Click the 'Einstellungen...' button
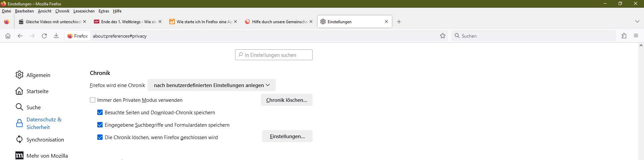This screenshot has height=160, width=644. click(287, 136)
